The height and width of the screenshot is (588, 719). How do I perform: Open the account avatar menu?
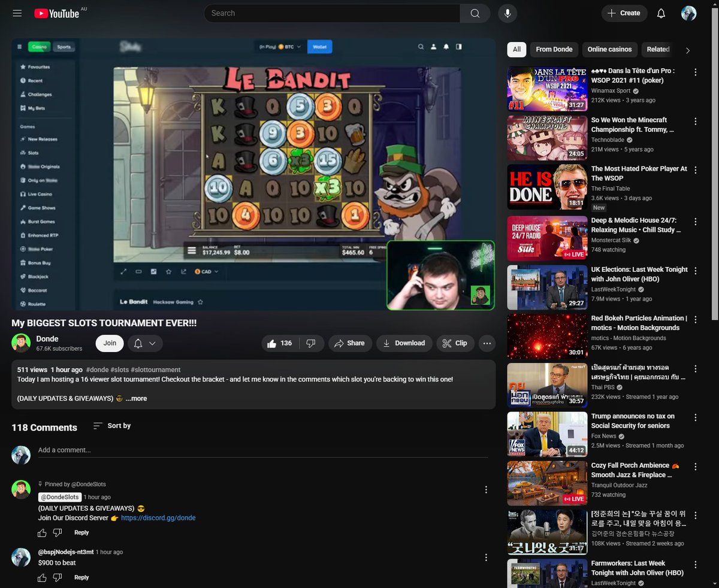click(x=688, y=13)
